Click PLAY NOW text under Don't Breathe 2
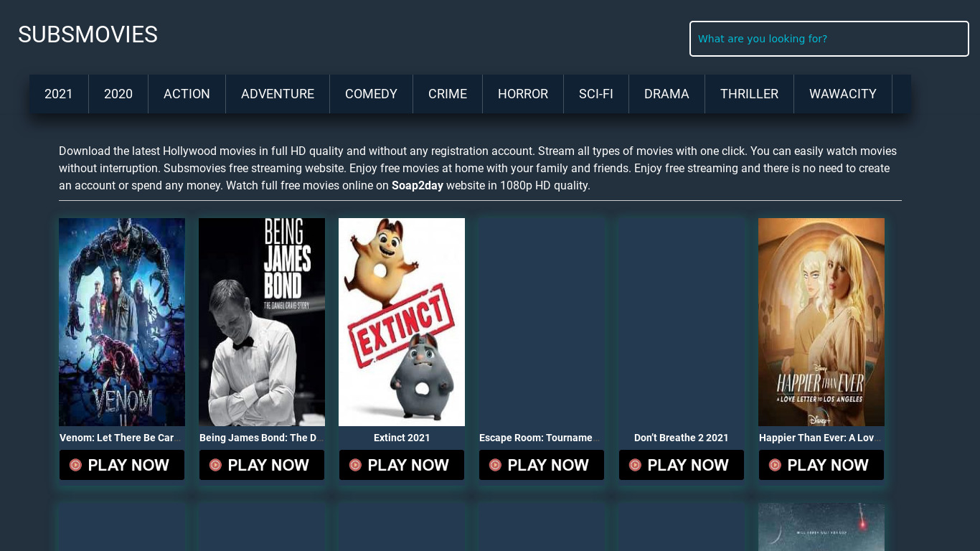The height and width of the screenshot is (551, 980). [x=688, y=465]
